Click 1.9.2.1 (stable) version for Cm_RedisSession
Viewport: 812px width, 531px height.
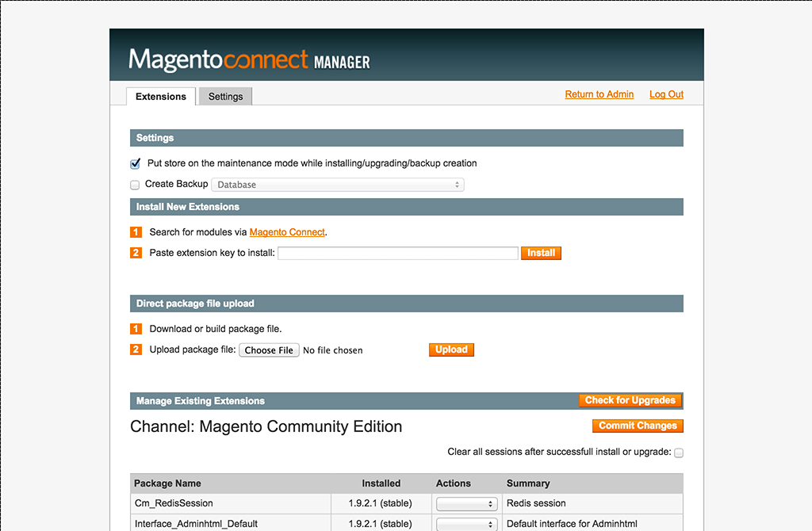[x=380, y=503]
